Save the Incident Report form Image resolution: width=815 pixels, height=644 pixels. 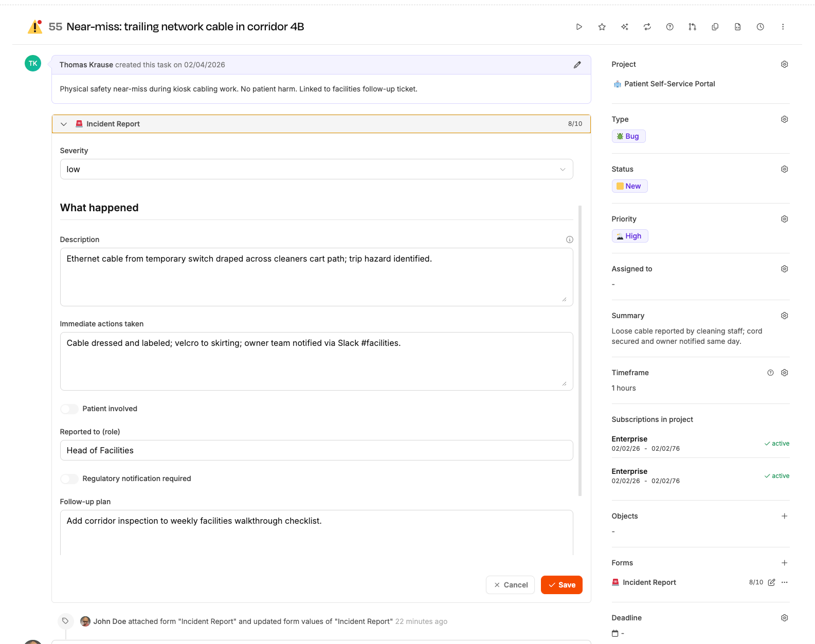click(x=562, y=585)
